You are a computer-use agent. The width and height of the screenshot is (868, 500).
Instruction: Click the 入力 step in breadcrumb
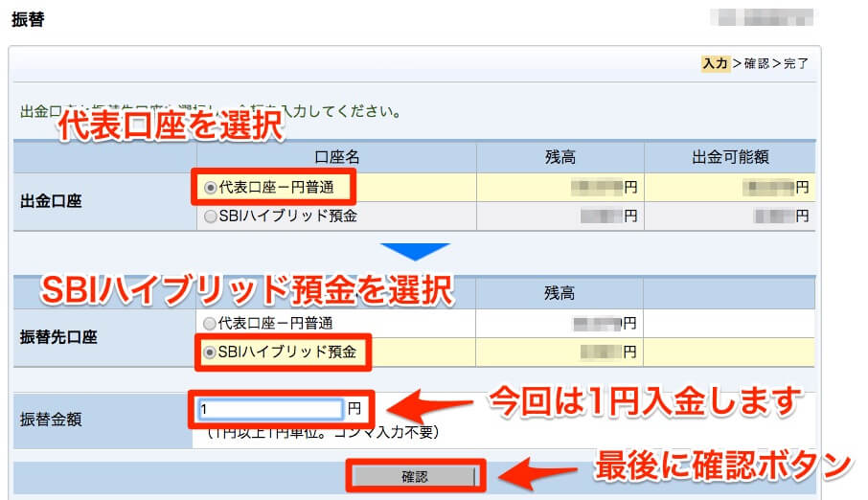(x=715, y=63)
